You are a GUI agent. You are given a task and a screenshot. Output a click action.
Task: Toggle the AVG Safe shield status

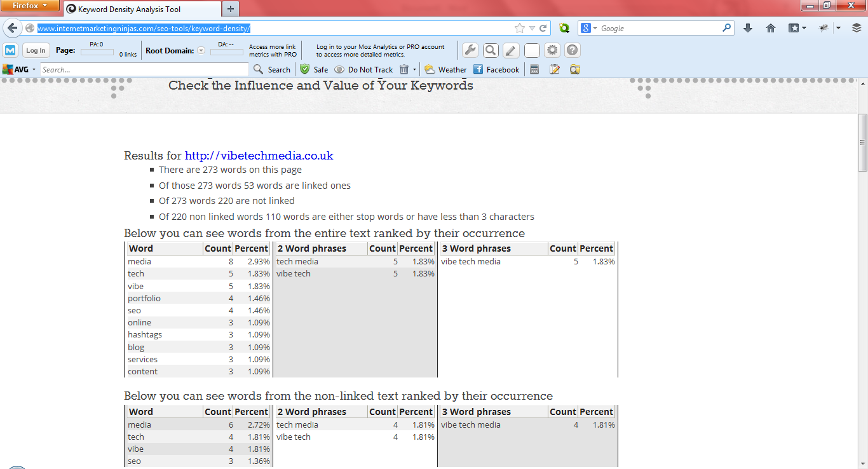point(314,70)
